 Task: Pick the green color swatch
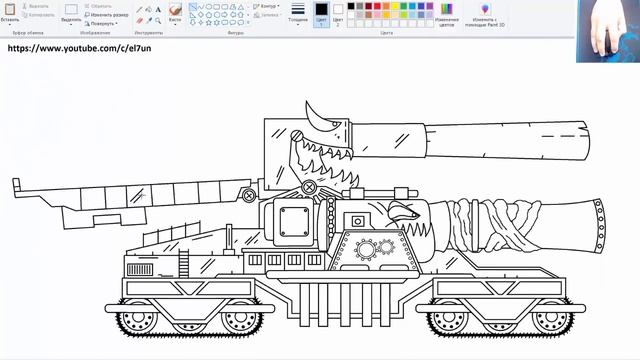pos(404,6)
